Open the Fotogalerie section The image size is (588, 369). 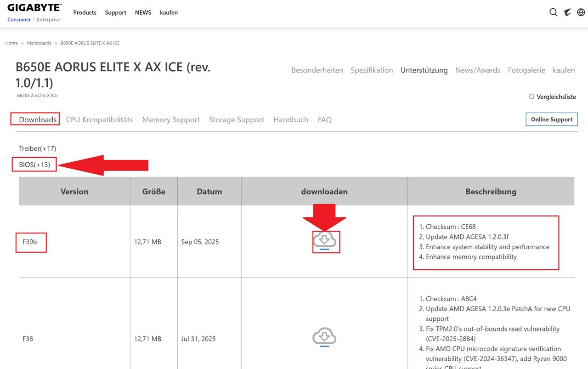tap(526, 70)
